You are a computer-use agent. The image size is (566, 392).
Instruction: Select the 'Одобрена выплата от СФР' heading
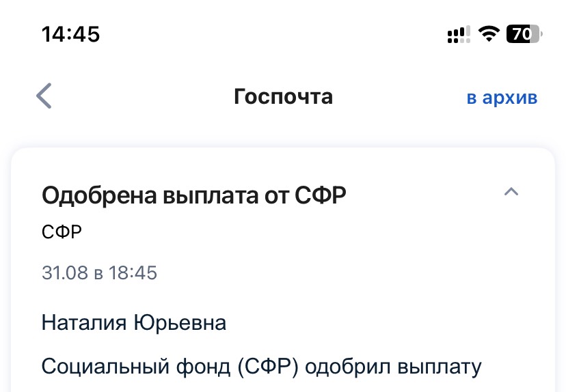pos(194,195)
